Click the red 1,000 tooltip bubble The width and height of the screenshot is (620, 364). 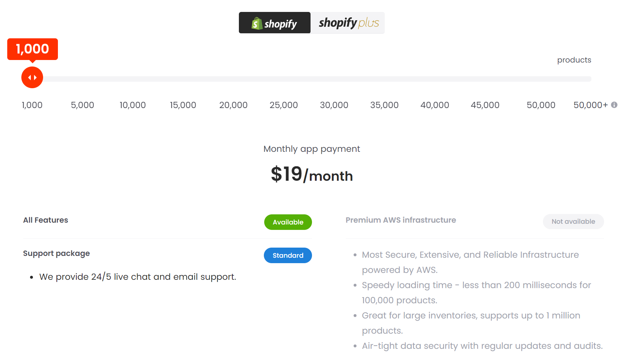coord(33,49)
